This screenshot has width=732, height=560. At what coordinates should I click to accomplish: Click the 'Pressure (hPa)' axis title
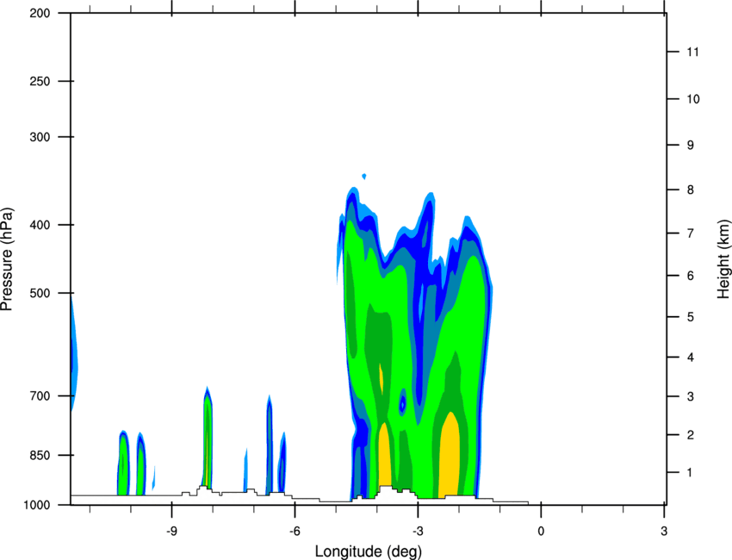pyautogui.click(x=7, y=259)
